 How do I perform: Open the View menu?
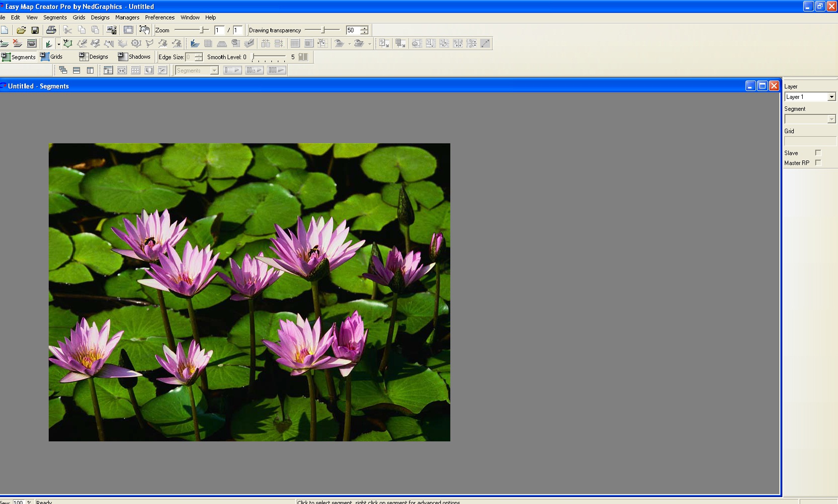32,17
